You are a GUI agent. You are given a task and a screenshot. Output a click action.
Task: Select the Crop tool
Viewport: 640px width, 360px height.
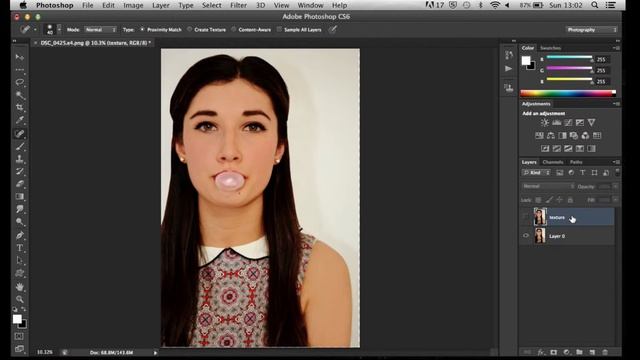tap(20, 108)
